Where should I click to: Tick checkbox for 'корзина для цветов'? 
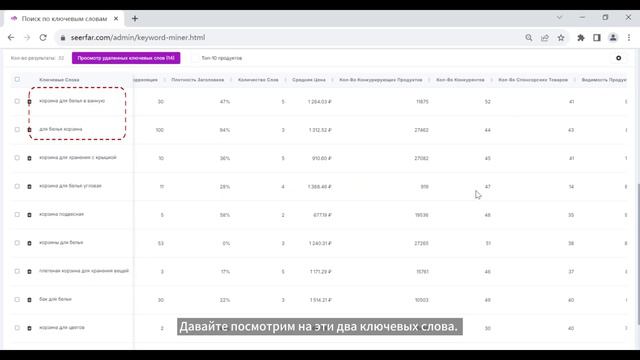[x=17, y=328]
